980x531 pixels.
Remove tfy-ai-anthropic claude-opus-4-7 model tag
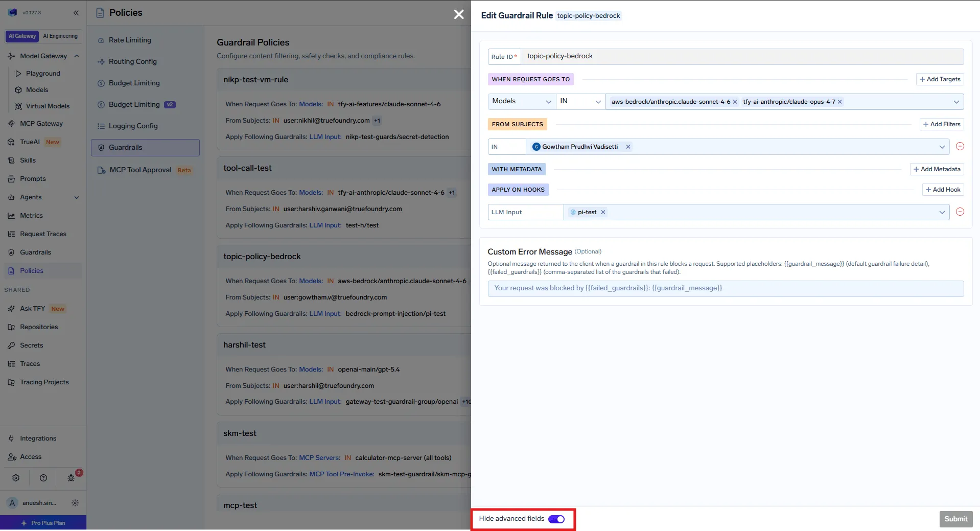point(839,102)
